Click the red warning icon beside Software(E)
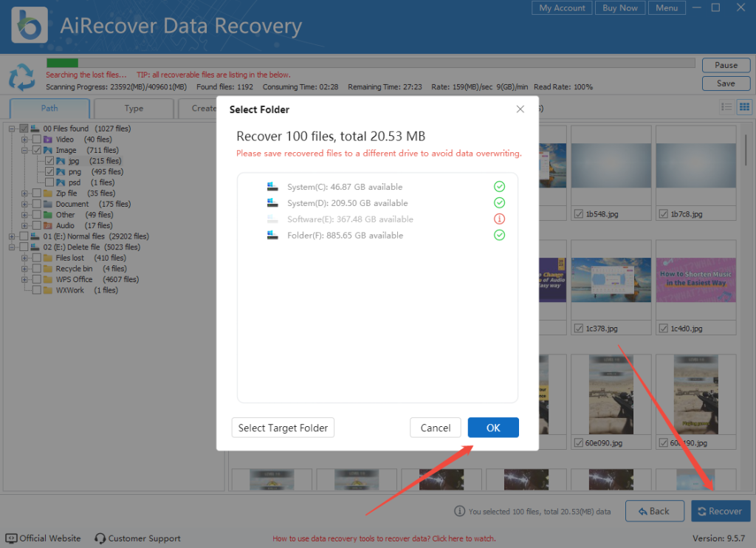 click(499, 219)
